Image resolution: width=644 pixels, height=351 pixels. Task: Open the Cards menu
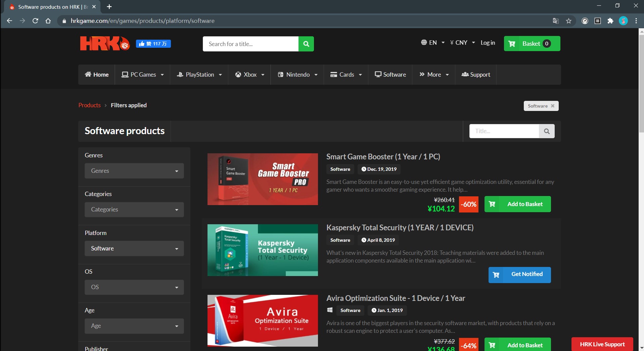pyautogui.click(x=346, y=75)
